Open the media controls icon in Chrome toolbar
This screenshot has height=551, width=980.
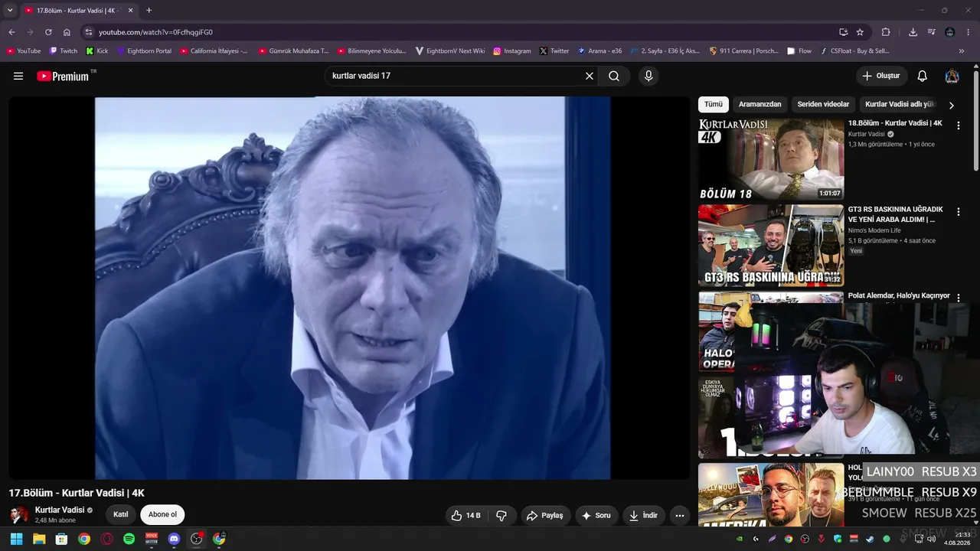pyautogui.click(x=931, y=32)
